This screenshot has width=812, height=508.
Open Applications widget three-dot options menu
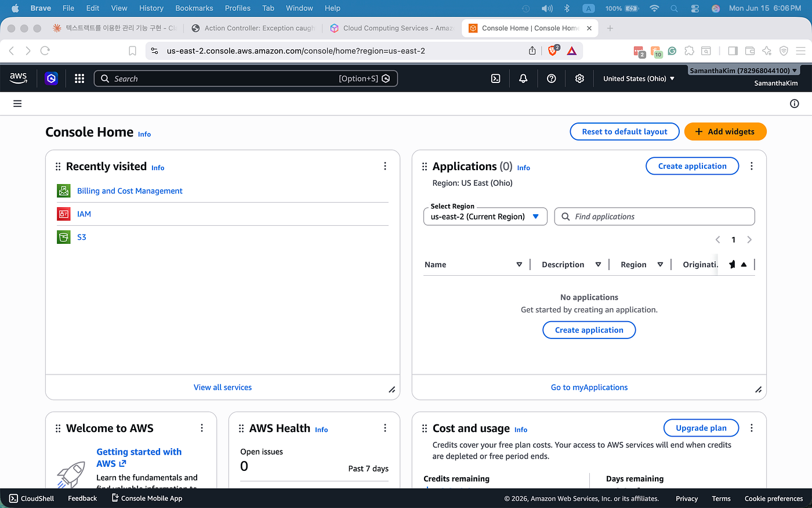tap(752, 166)
